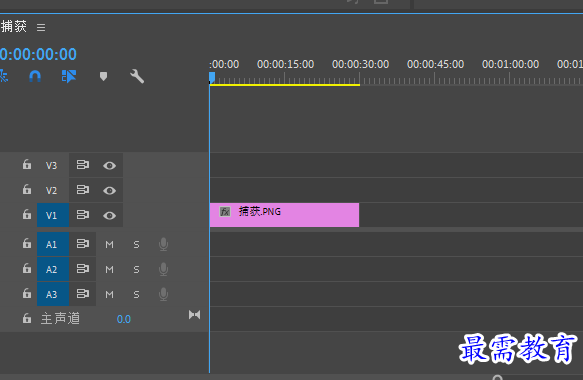
Task: Solo track A1 with S button
Action: coord(136,244)
